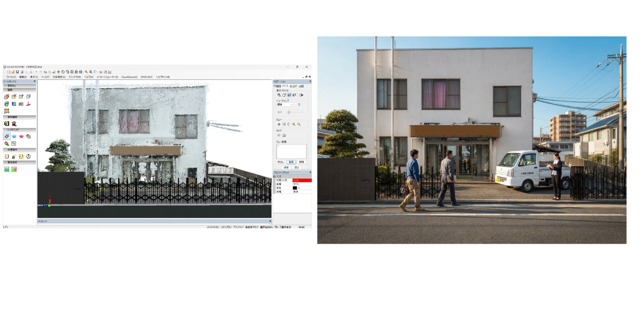Click the clock icon in light source section

point(28,156)
